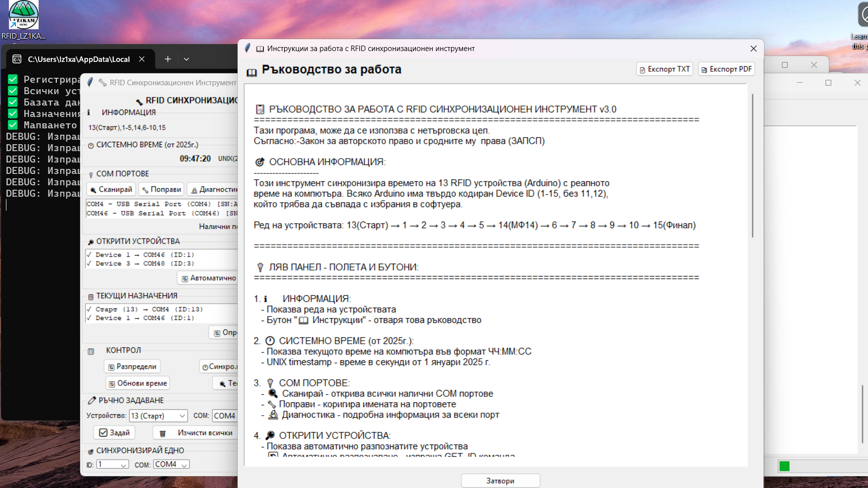Switch to the C:\Users\lz1xa terminal tab
The image size is (868, 488).
[x=79, y=59]
